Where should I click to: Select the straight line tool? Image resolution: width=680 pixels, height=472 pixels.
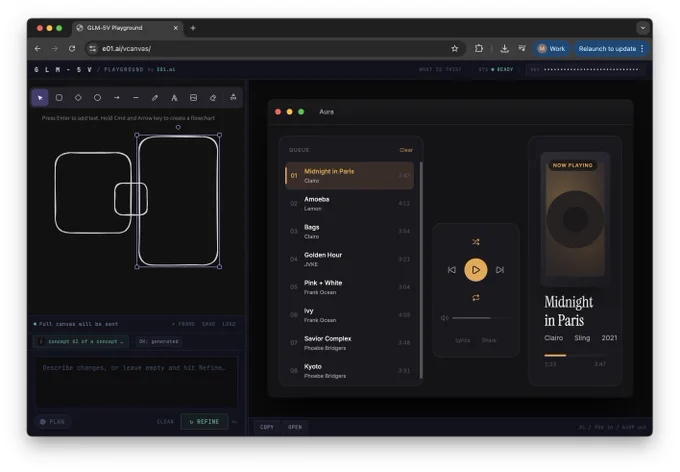point(136,98)
